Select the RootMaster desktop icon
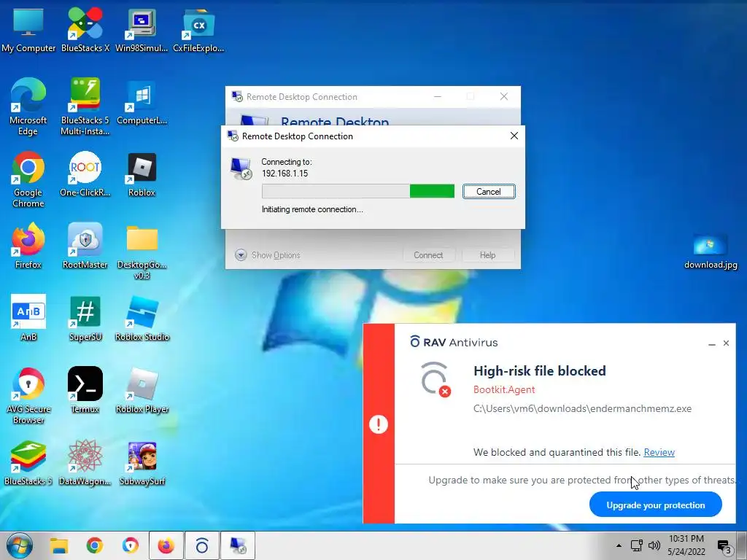The image size is (747, 560). coord(85,246)
